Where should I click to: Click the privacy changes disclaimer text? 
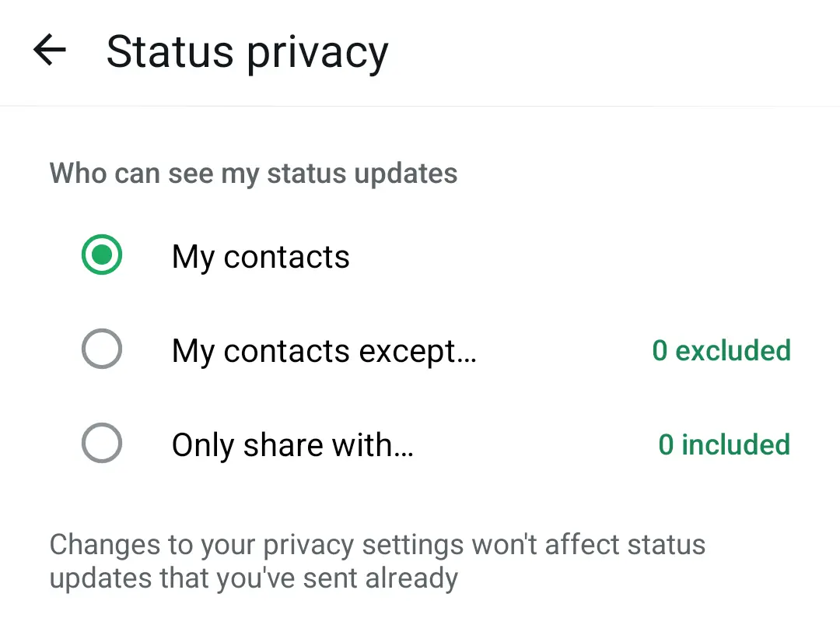pos(377,560)
